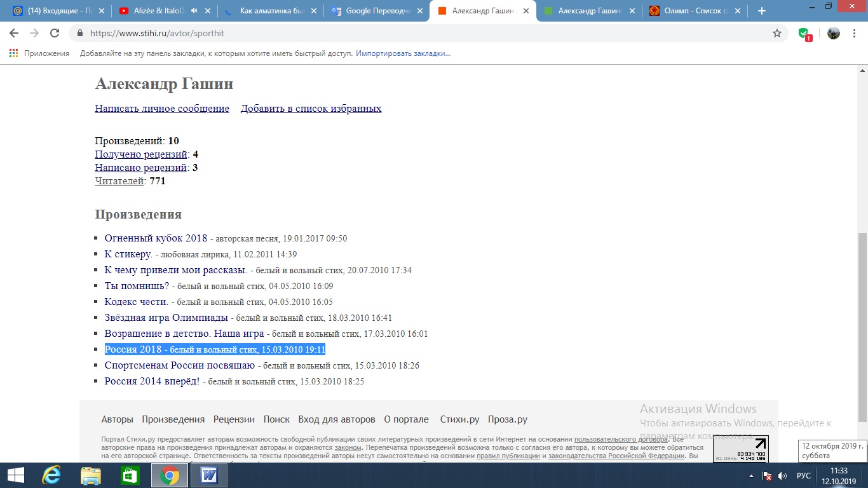Go back to the previous page

14,34
